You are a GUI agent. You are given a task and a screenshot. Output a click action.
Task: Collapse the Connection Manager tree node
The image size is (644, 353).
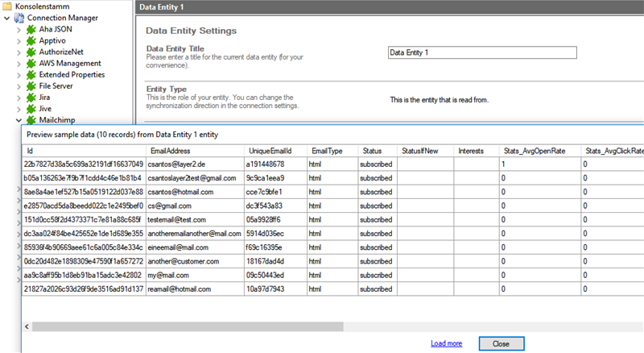pyautogui.click(x=6, y=18)
